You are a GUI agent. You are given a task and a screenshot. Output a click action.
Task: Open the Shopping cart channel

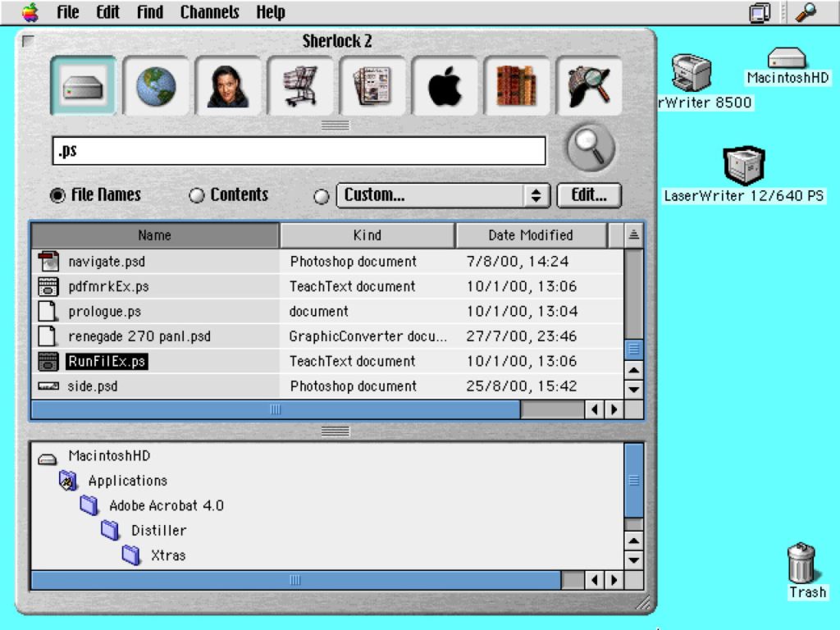(x=300, y=85)
